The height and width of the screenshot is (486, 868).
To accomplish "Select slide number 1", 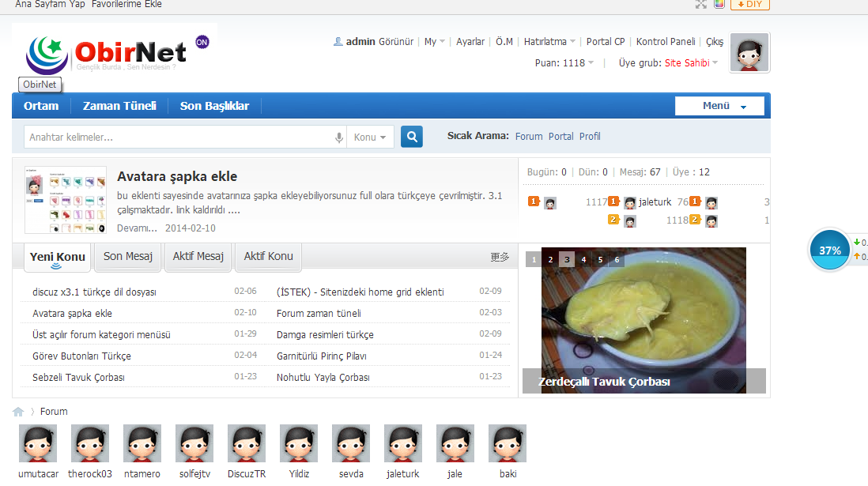I will [x=534, y=260].
